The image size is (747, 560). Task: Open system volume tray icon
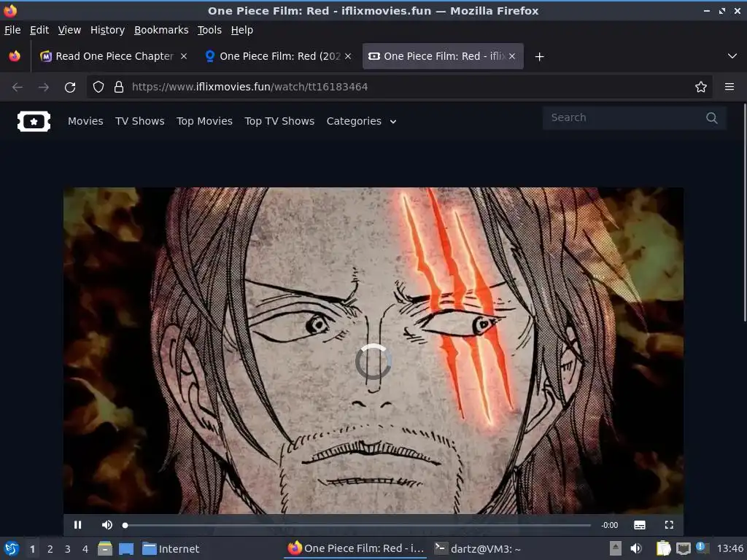[x=635, y=548]
